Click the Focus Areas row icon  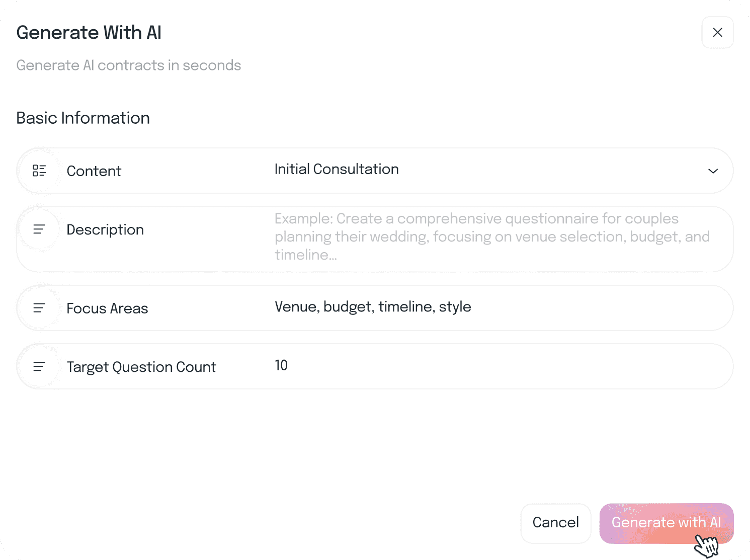click(x=39, y=308)
